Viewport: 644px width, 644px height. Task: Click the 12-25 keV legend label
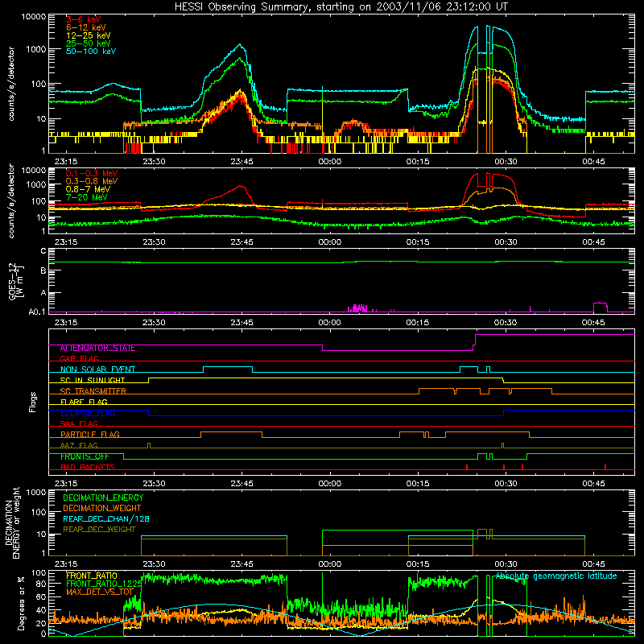coord(88,35)
